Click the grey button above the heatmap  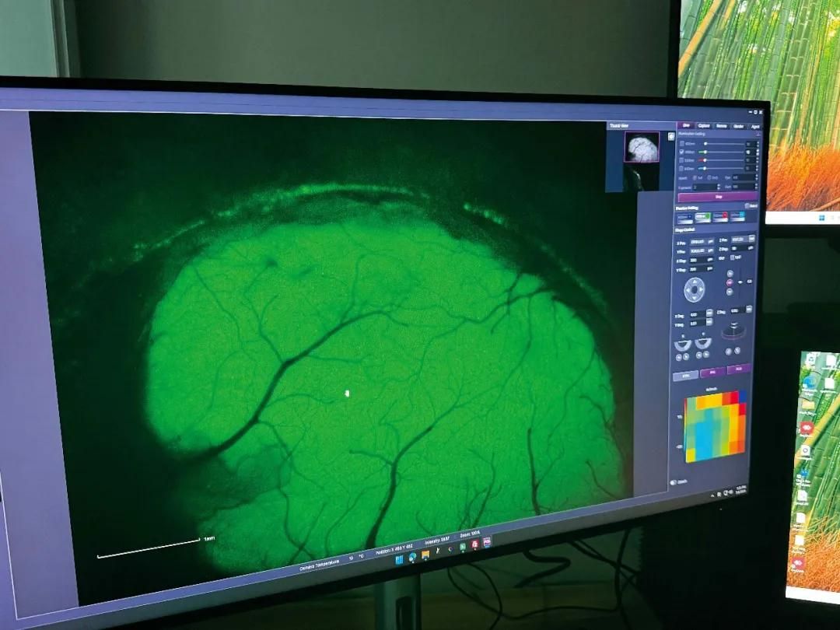point(685,376)
